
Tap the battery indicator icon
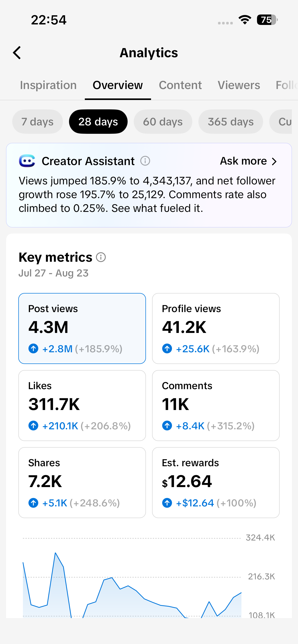pyautogui.click(x=267, y=20)
